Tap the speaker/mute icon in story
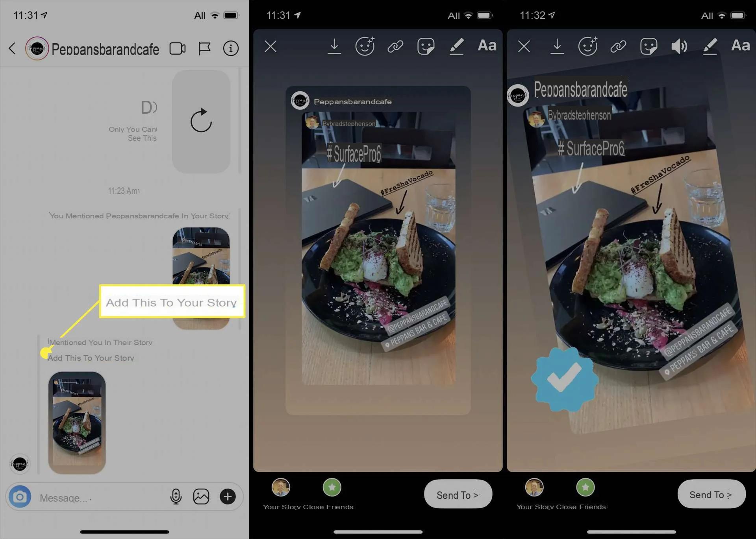756x539 pixels. click(x=679, y=46)
